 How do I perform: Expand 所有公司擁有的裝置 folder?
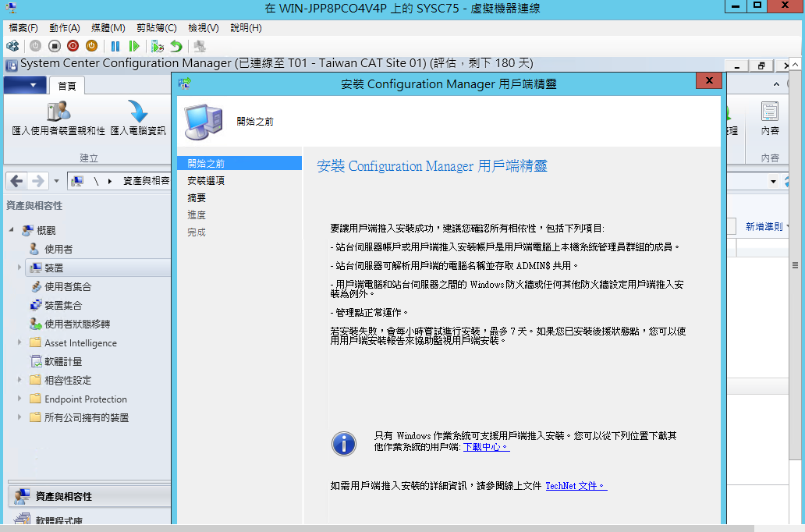click(x=20, y=417)
